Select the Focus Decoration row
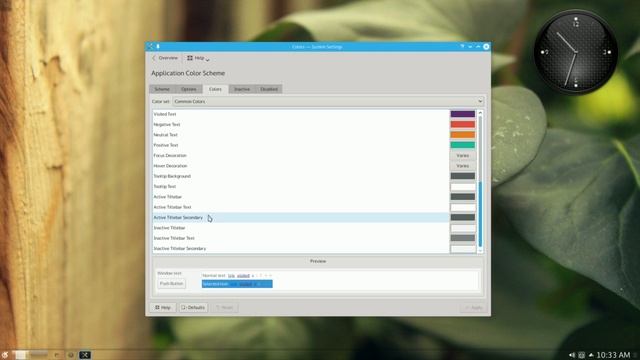 (x=301, y=156)
